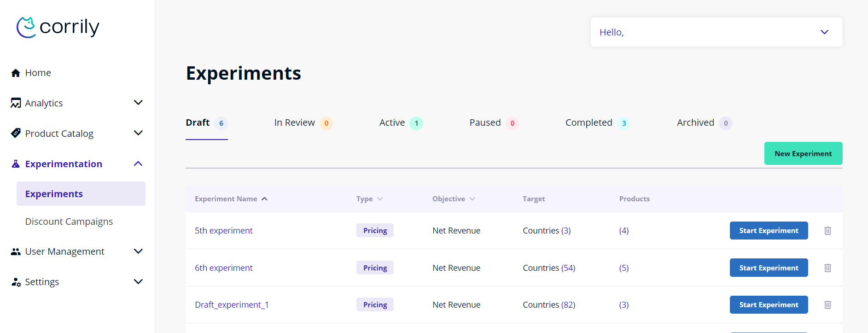Click products count (4)
This screenshot has width=868, height=333.
point(624,231)
